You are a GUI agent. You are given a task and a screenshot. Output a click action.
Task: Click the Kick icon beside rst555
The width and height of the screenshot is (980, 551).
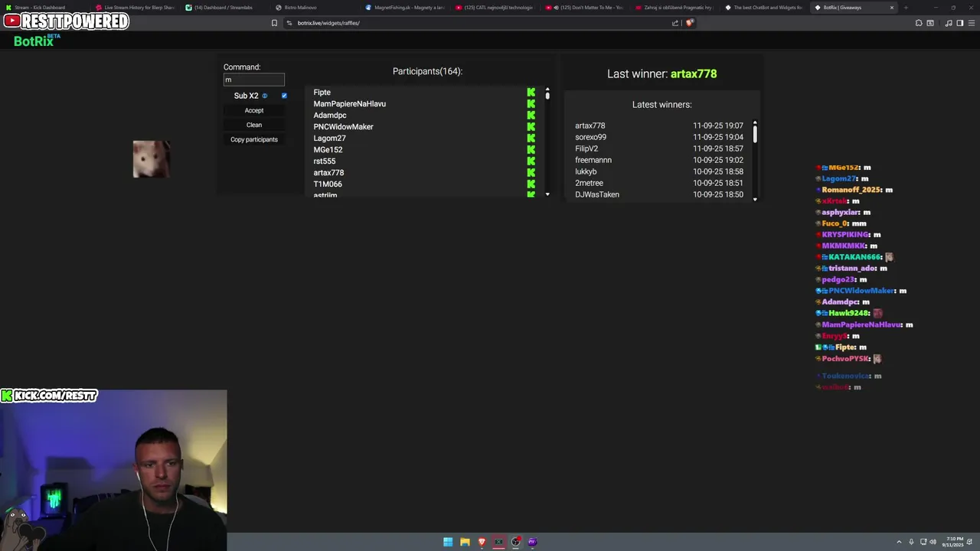pos(531,161)
